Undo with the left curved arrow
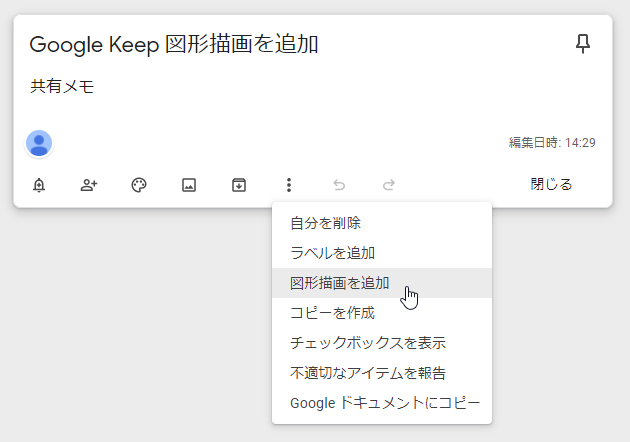This screenshot has width=630, height=442. pyautogui.click(x=339, y=185)
